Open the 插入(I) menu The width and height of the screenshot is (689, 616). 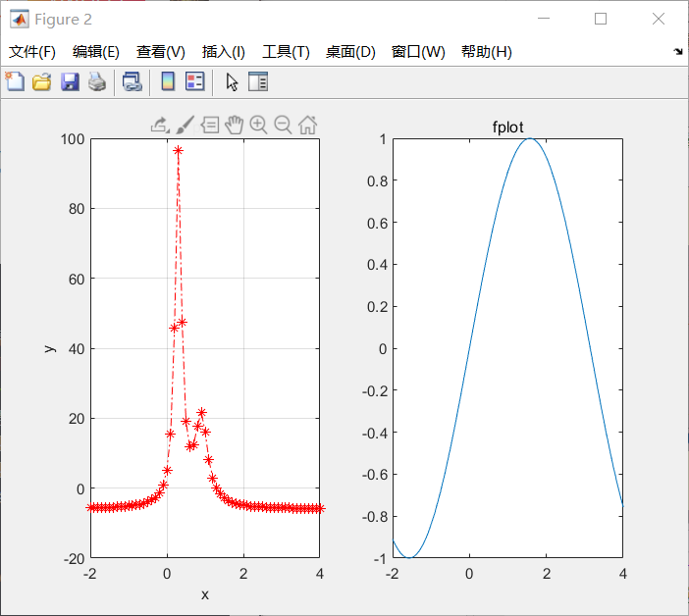click(223, 52)
